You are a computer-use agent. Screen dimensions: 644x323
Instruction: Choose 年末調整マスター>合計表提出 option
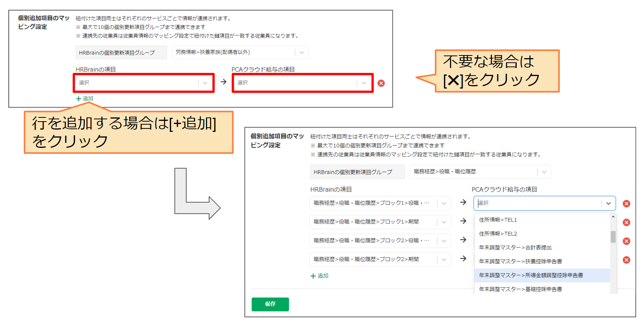coord(542,248)
